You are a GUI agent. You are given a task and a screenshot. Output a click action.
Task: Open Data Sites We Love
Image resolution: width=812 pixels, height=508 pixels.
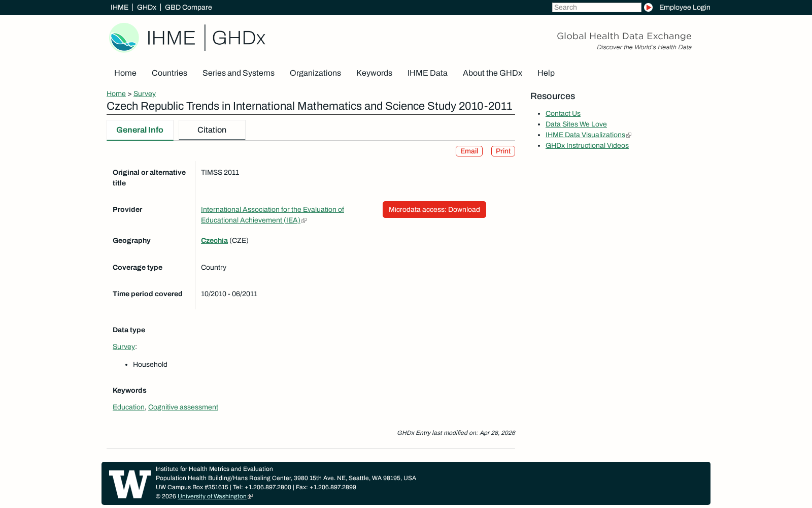point(576,124)
